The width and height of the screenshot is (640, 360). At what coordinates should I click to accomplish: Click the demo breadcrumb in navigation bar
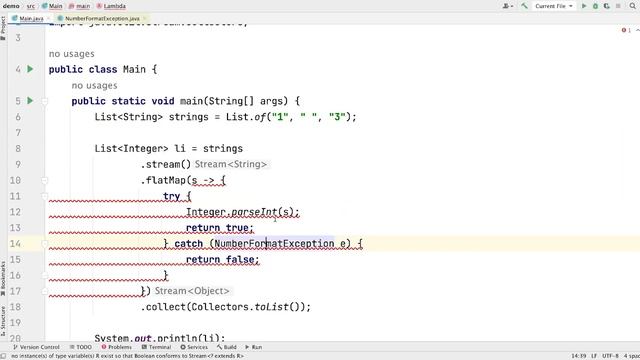[11, 6]
